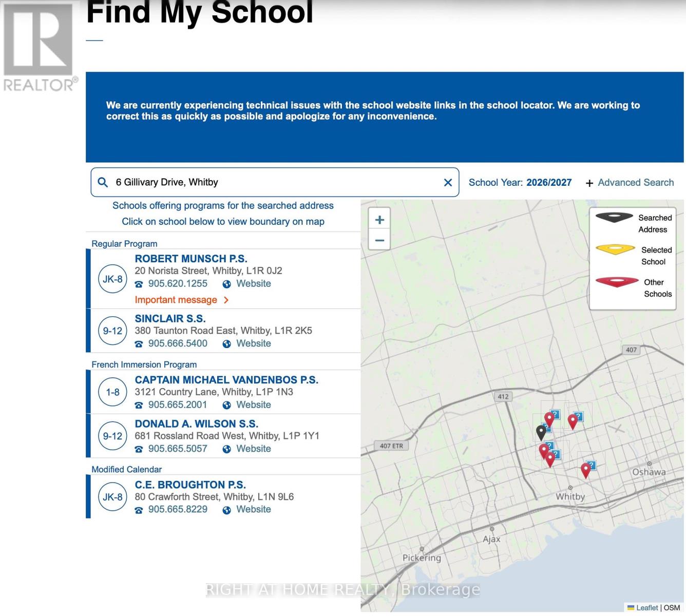
Task: Click the Find My School page heading
Action: [x=200, y=12]
